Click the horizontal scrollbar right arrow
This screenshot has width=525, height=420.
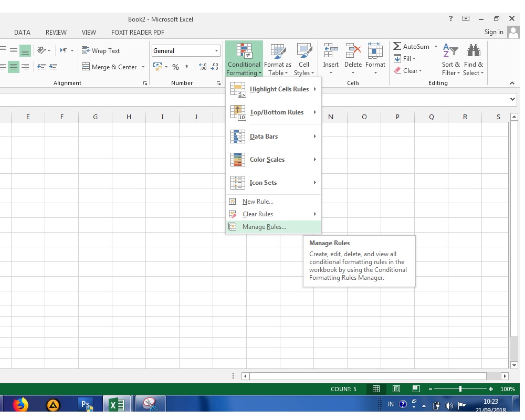tap(505, 376)
